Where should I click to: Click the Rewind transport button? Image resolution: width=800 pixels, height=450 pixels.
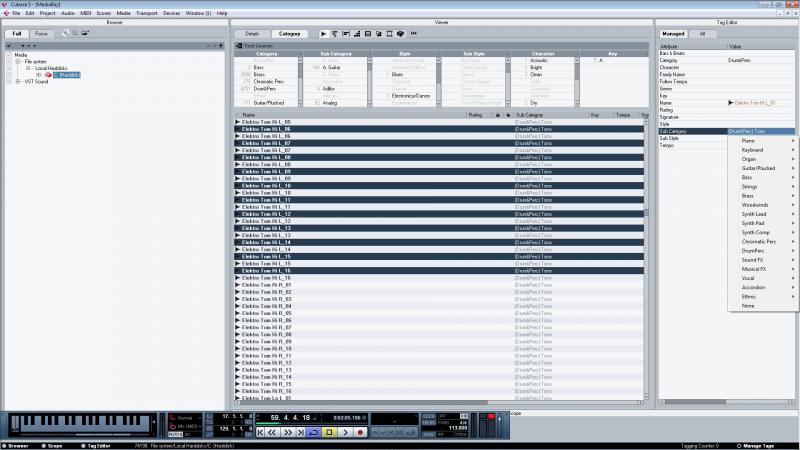(273, 433)
